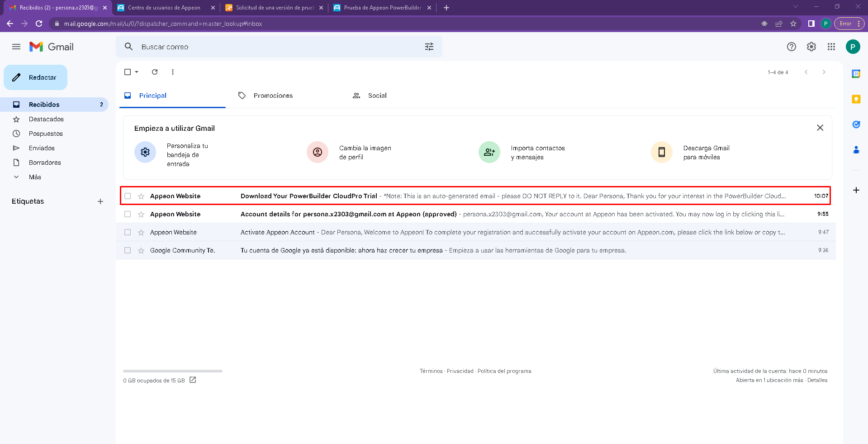Image resolution: width=868 pixels, height=444 pixels.
Task: Open the three-dot more options menu
Action: [173, 72]
